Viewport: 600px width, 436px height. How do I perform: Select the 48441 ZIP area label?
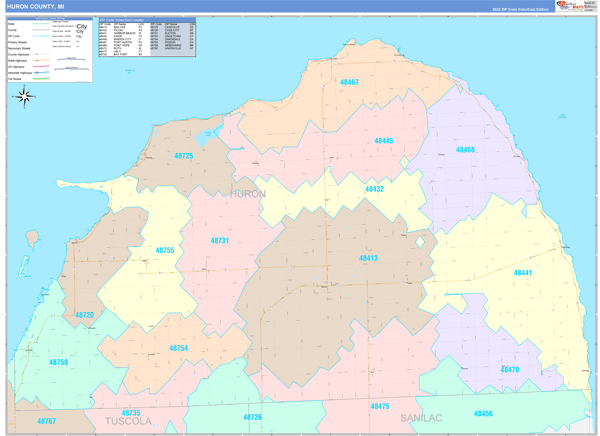[x=523, y=272]
